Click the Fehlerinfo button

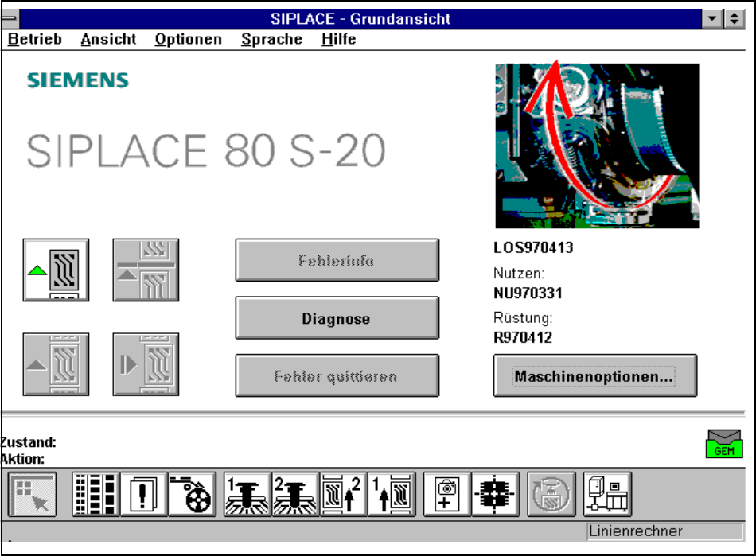337,260
